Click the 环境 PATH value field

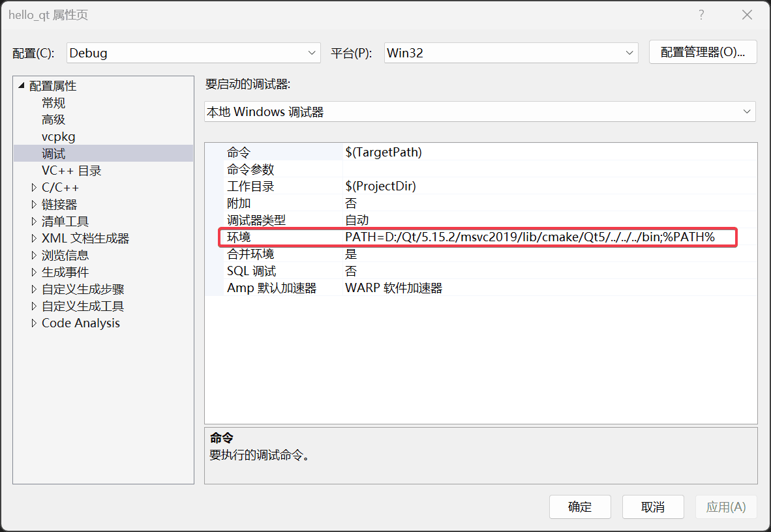[530, 237]
